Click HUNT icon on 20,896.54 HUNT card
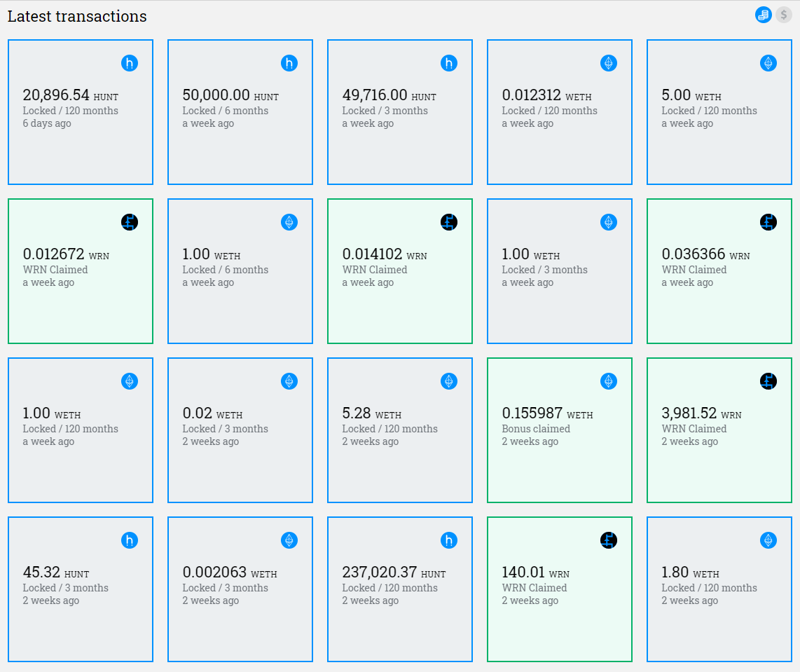 (130, 63)
